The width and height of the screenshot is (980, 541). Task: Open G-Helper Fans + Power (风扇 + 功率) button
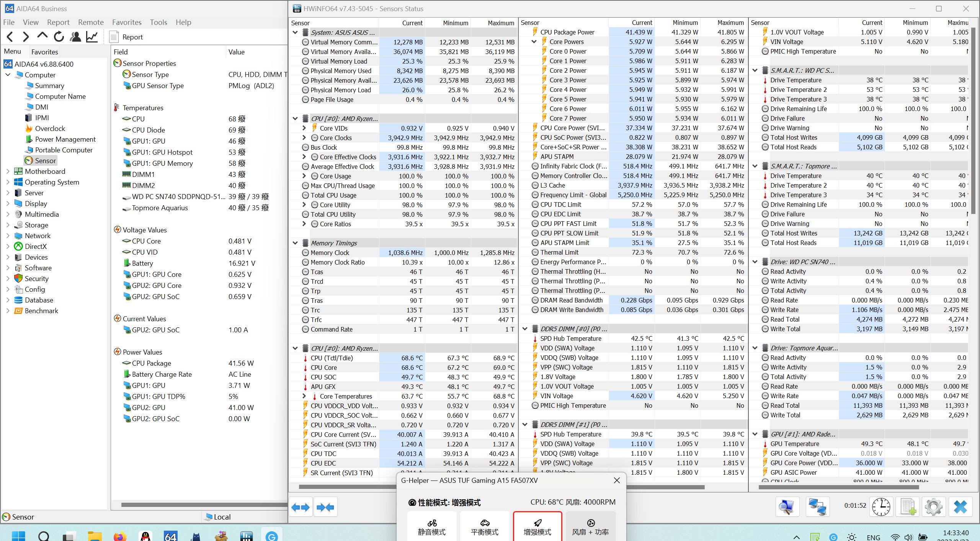pyautogui.click(x=590, y=527)
